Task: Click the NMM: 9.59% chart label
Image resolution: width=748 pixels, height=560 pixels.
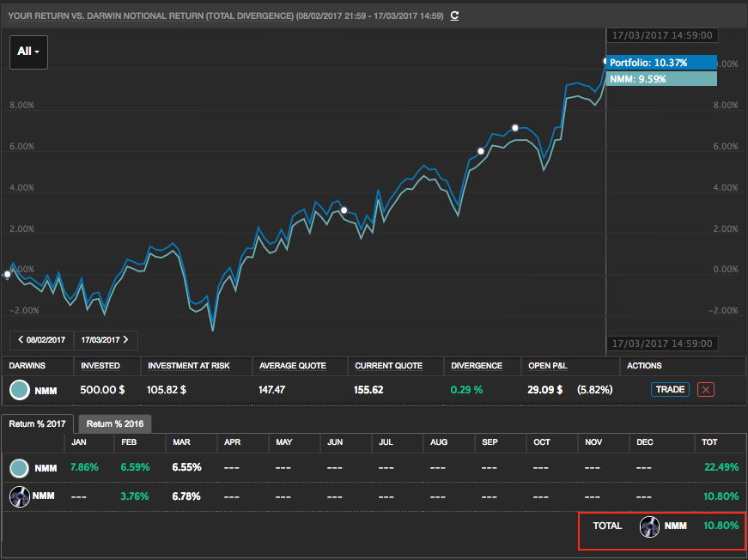Action: tap(661, 79)
